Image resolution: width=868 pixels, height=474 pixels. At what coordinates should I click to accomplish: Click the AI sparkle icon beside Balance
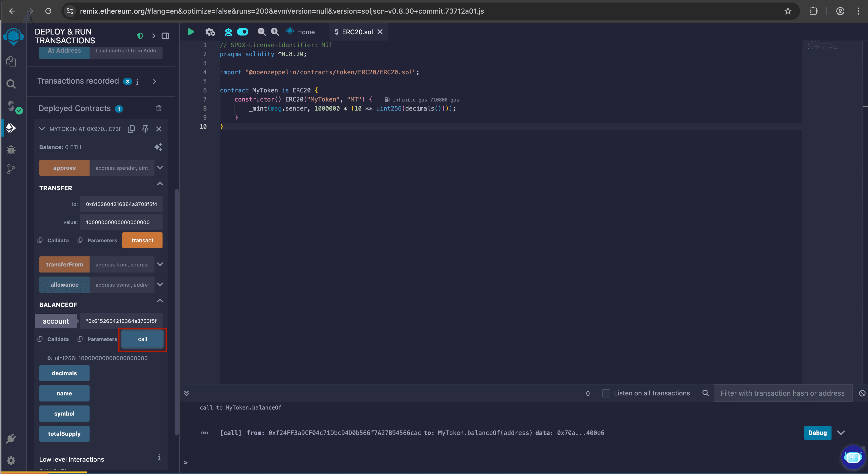(158, 147)
